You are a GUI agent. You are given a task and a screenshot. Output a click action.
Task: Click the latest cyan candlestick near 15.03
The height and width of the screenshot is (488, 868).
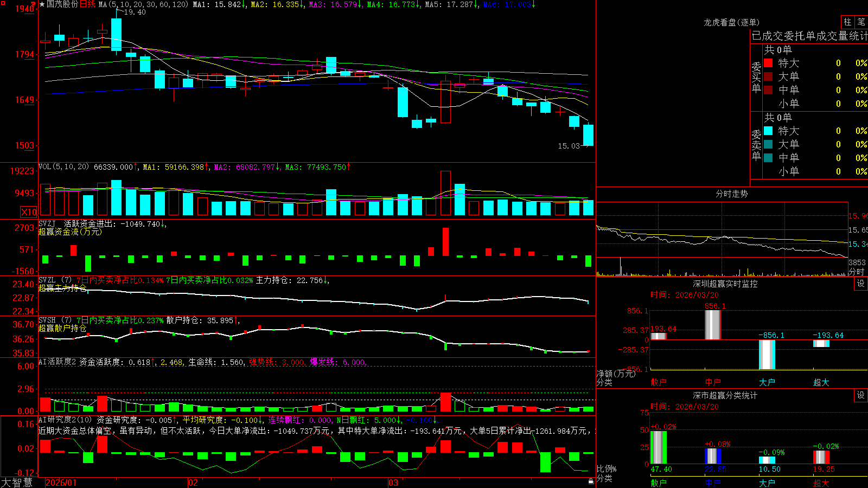click(588, 135)
